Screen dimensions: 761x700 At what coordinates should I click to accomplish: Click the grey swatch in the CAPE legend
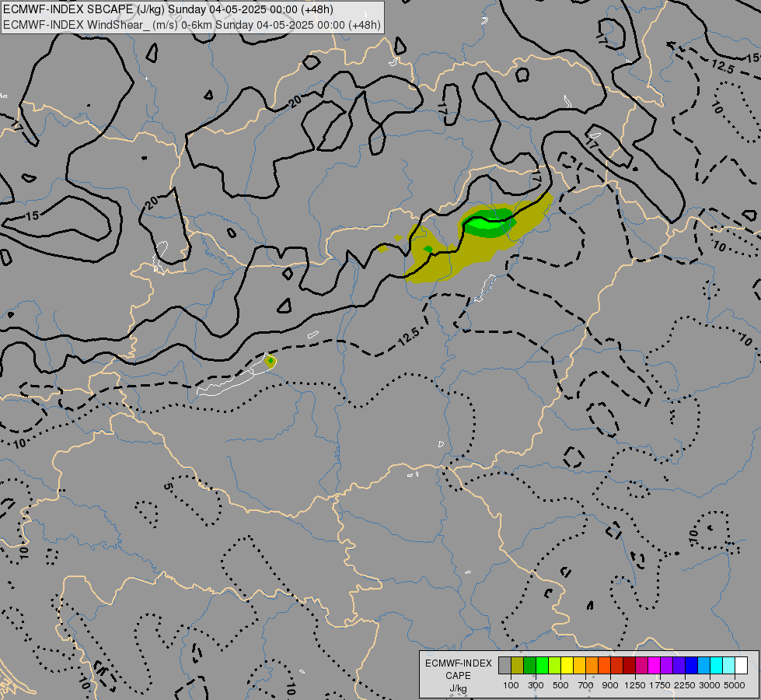504,666
